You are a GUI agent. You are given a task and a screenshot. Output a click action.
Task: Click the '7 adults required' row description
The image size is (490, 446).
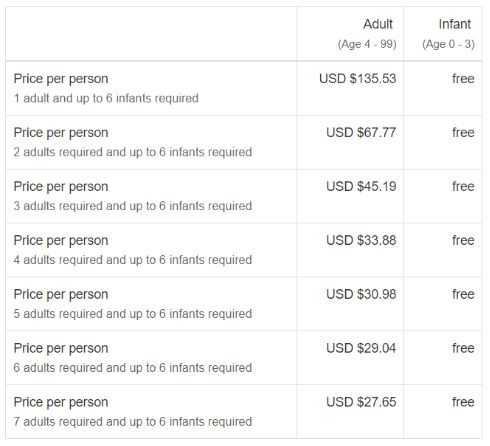[133, 422]
